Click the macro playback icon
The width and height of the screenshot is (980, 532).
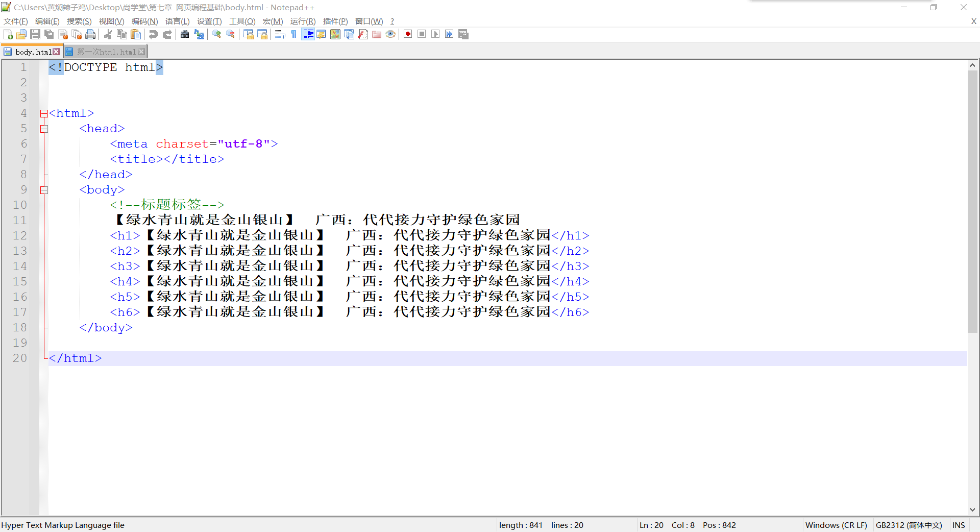point(435,34)
